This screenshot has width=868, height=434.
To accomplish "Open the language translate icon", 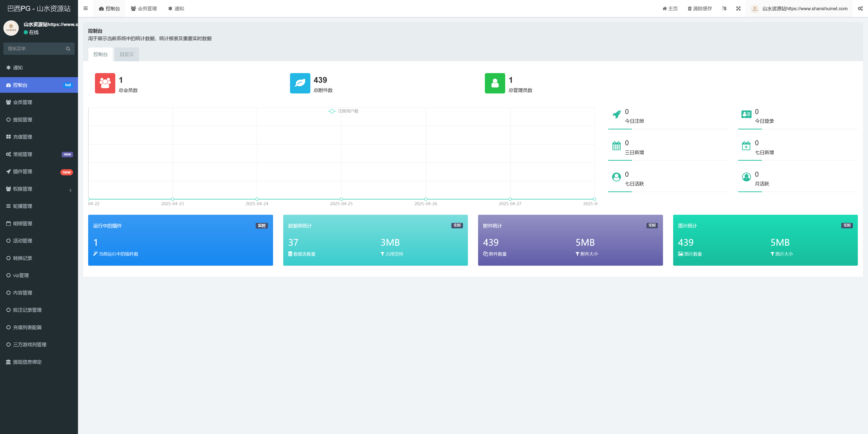I will 724,8.
